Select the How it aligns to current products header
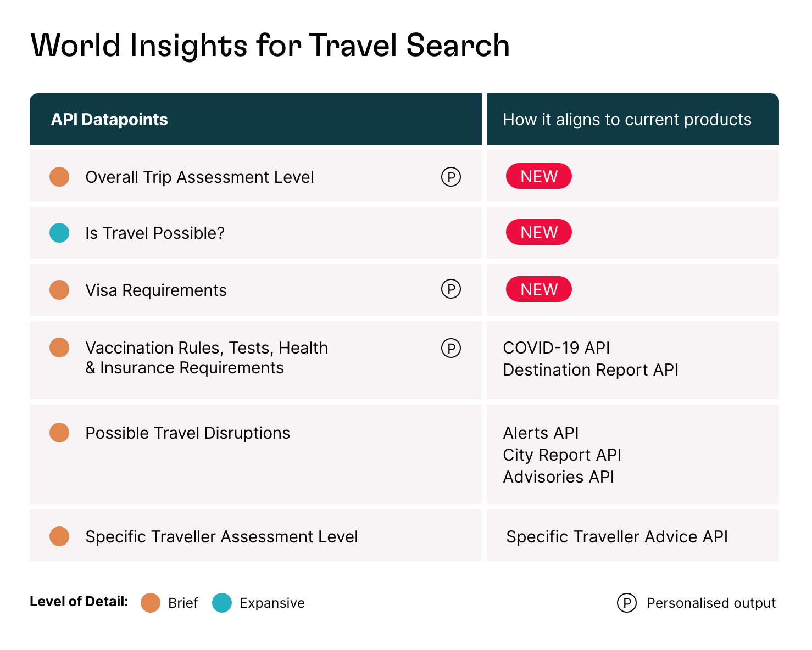The image size is (812, 650). 627,120
